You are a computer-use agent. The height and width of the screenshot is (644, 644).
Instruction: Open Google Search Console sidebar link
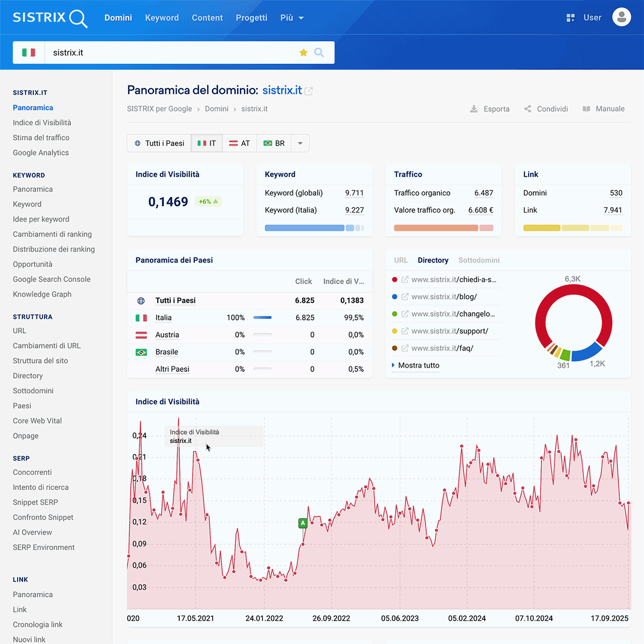(52, 279)
